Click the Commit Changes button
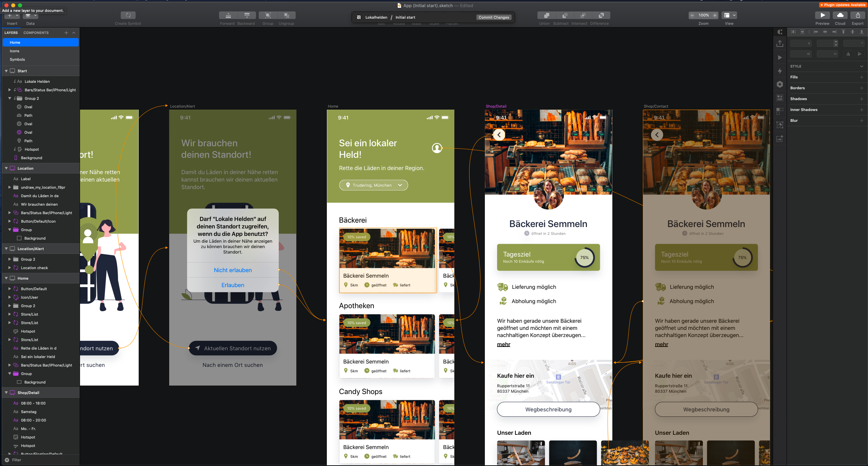 point(494,17)
